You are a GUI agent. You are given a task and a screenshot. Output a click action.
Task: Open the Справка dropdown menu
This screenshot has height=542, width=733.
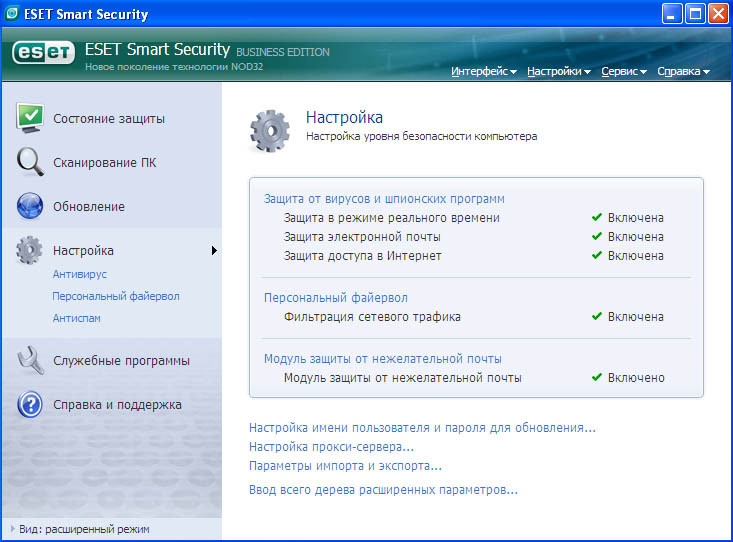click(x=683, y=71)
